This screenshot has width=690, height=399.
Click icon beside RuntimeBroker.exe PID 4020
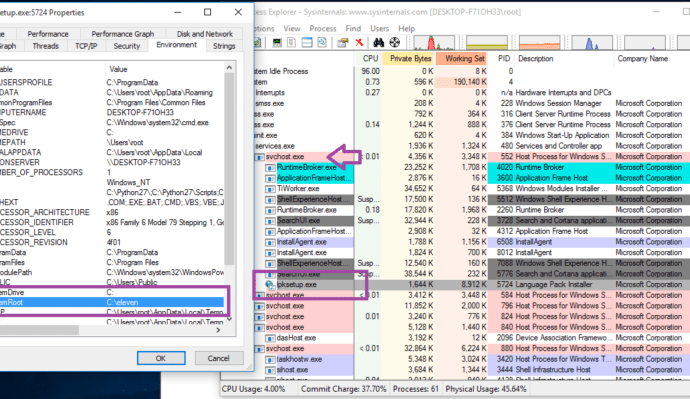270,168
